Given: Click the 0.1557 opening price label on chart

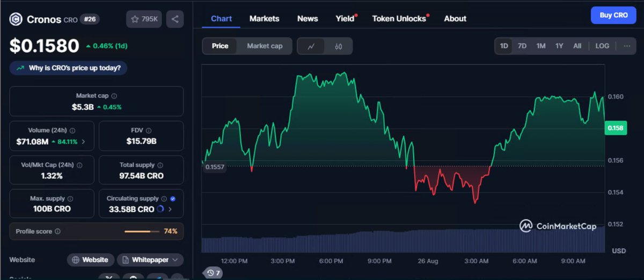Looking at the screenshot, I should point(215,167).
